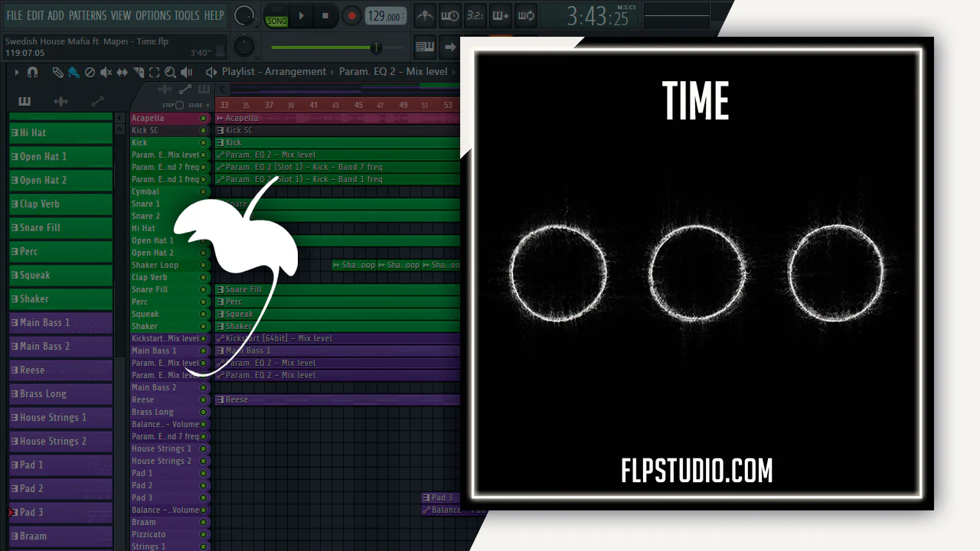Start playback with the Play button

click(301, 16)
